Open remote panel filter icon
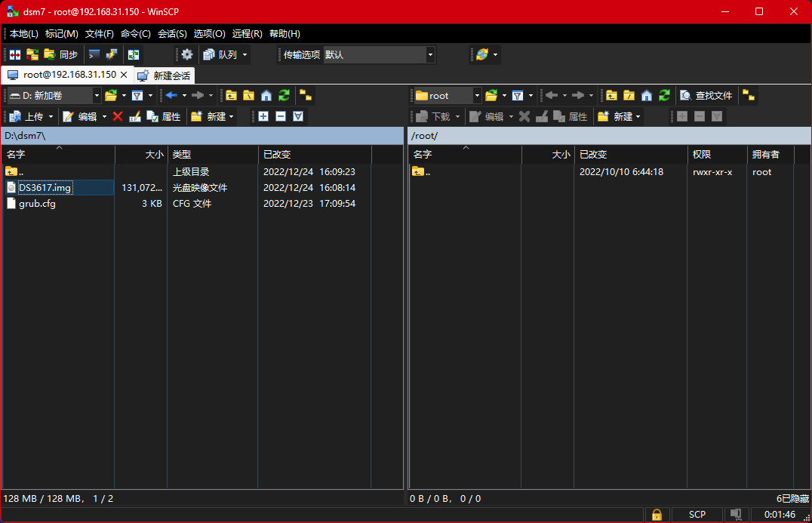Image resolution: width=812 pixels, height=523 pixels. [x=516, y=96]
